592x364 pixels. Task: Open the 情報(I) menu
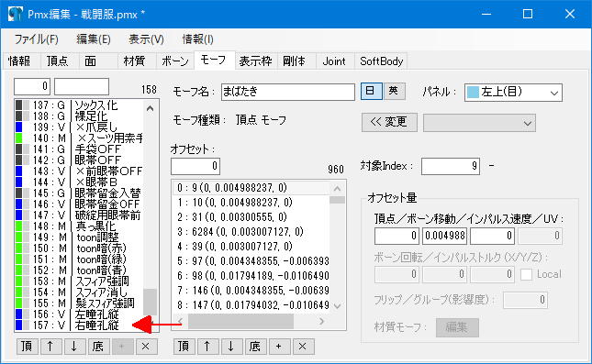198,39
